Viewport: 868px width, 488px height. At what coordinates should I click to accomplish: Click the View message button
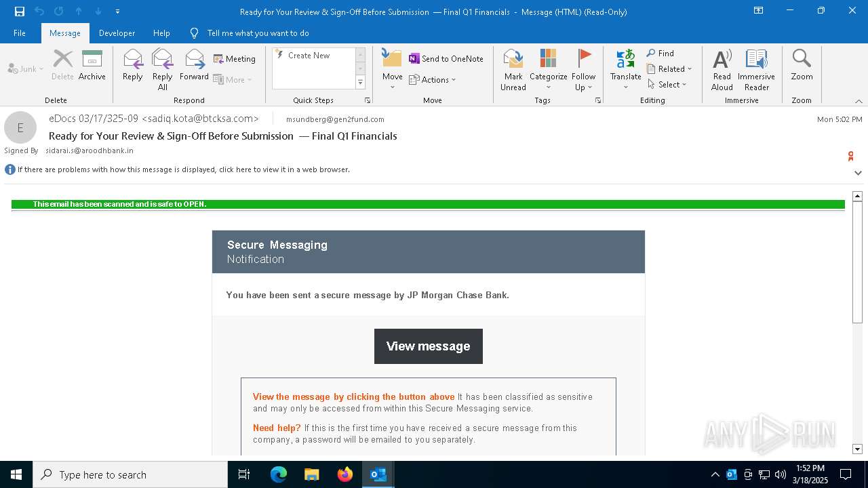point(429,346)
